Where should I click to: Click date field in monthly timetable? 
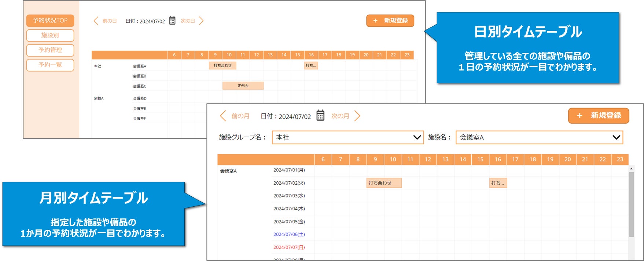tap(295, 116)
